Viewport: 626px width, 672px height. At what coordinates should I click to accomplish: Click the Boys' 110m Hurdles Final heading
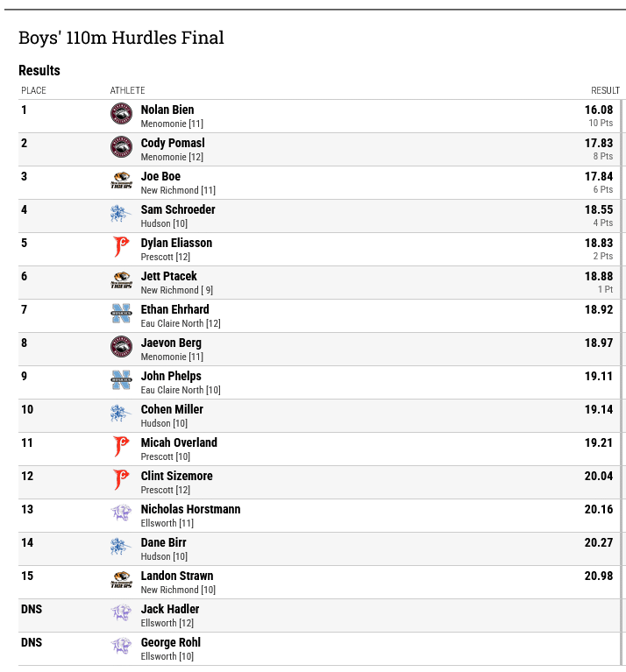coord(121,38)
